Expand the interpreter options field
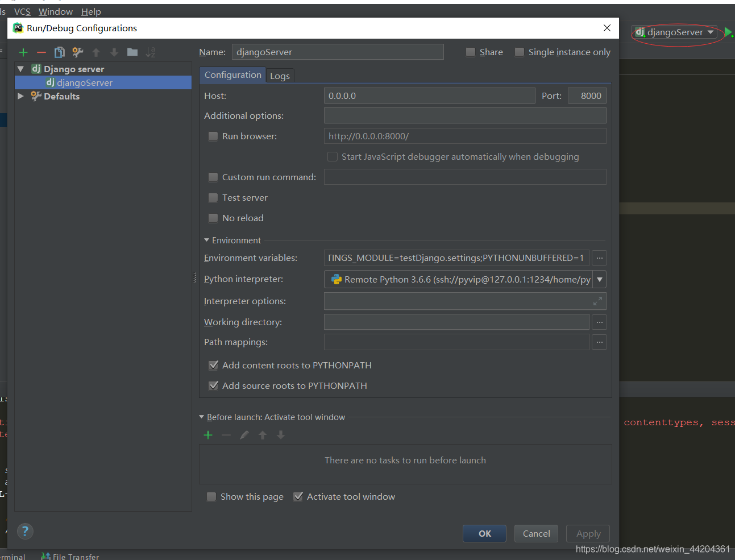Image resolution: width=735 pixels, height=560 pixels. (597, 301)
